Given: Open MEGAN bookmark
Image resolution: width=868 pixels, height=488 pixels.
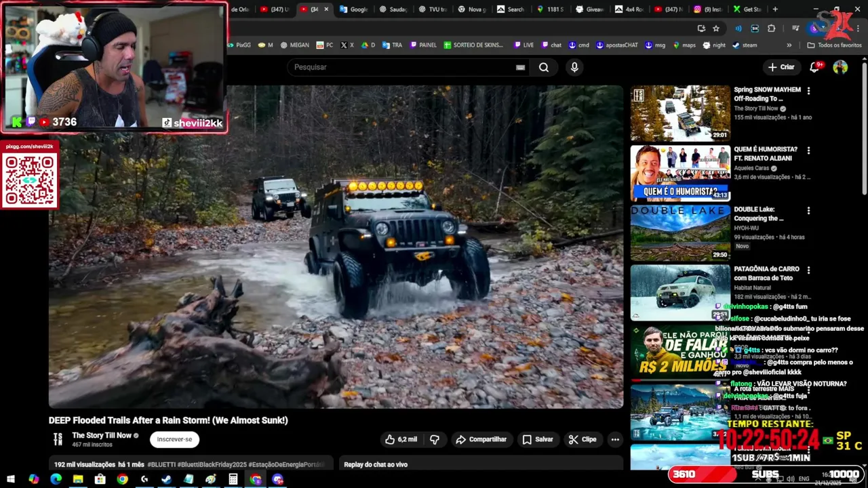Looking at the screenshot, I should click(x=295, y=45).
